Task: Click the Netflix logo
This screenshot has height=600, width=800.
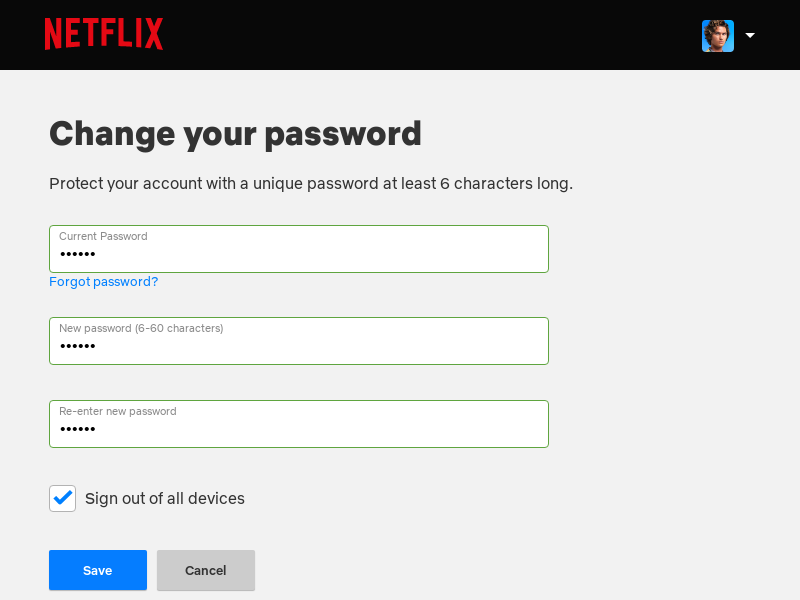Action: (x=103, y=34)
